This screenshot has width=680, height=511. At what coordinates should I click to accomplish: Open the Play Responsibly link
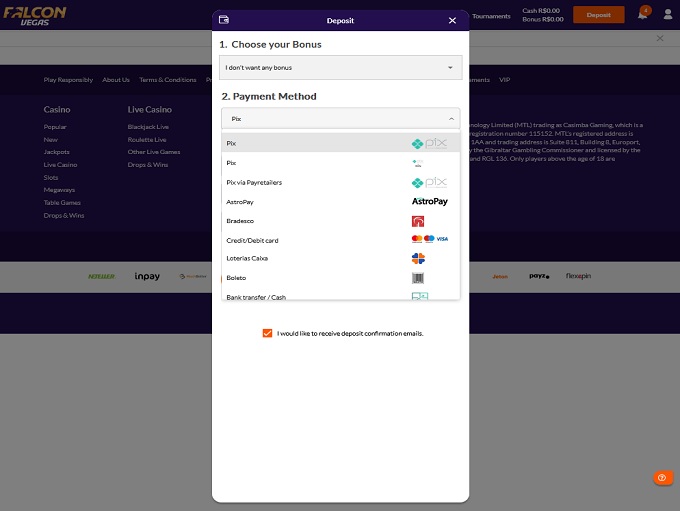click(68, 80)
